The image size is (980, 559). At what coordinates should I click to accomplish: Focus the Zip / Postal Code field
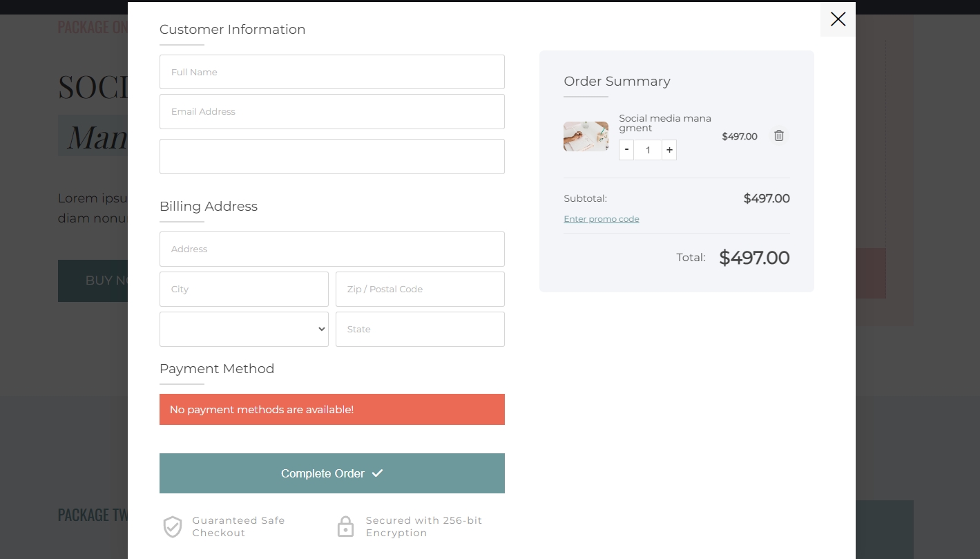click(x=420, y=290)
